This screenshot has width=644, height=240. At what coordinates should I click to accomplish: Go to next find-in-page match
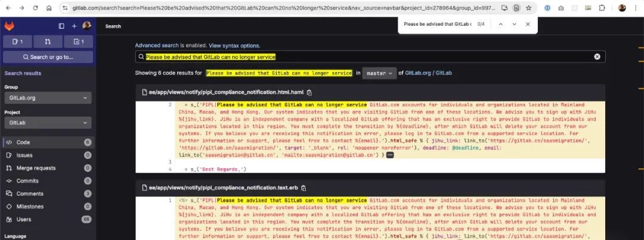coord(514,24)
